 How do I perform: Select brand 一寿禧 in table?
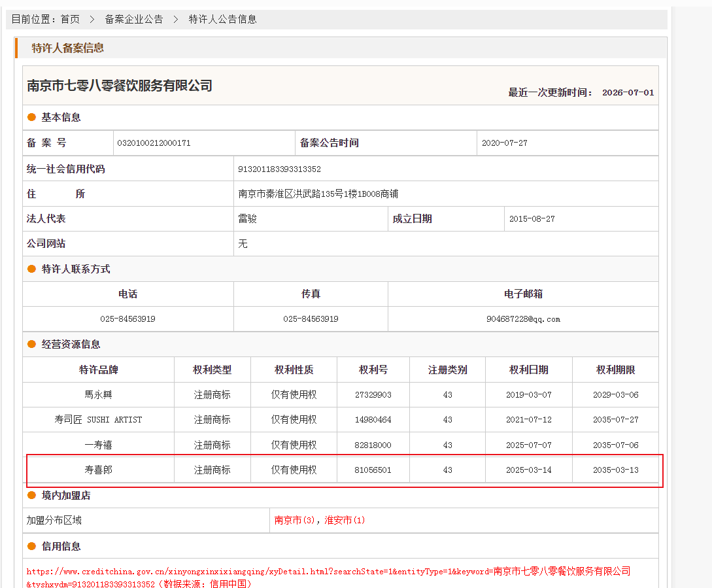(x=99, y=445)
